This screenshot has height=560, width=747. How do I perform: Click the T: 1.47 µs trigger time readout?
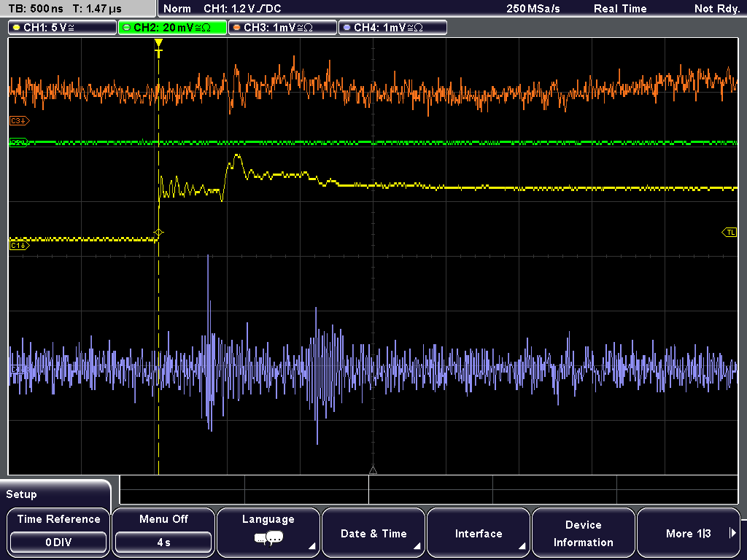[x=97, y=9]
